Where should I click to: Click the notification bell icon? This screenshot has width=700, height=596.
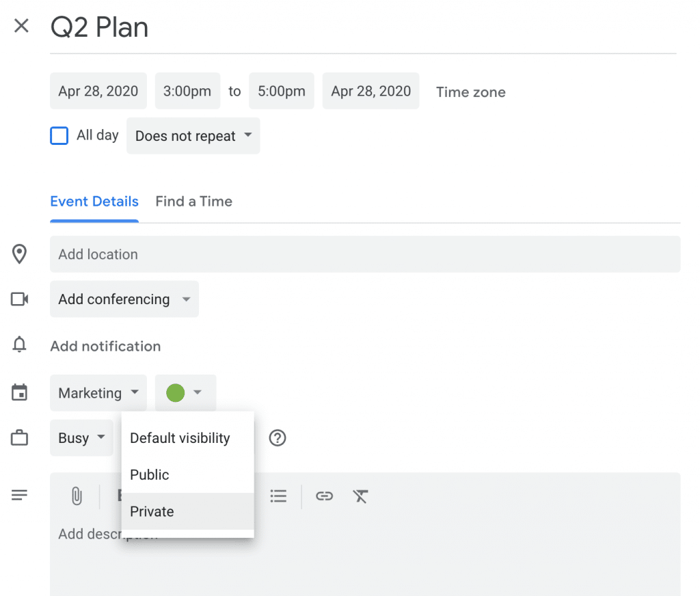(20, 346)
